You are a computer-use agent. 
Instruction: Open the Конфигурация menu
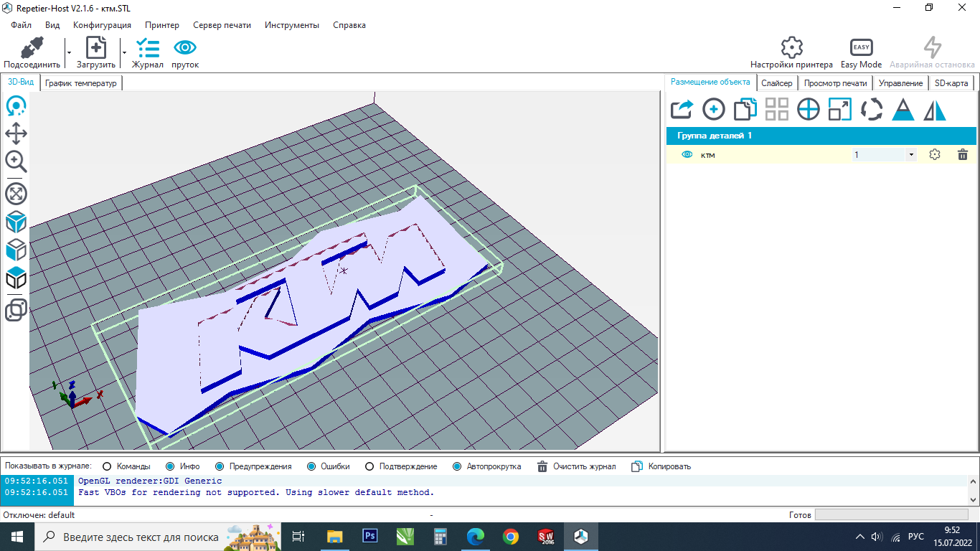(x=102, y=25)
